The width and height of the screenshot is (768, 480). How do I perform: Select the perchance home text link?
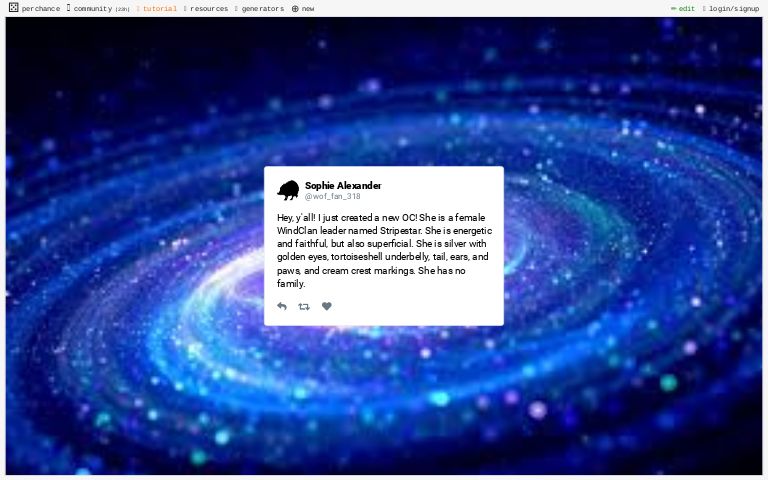(x=41, y=9)
